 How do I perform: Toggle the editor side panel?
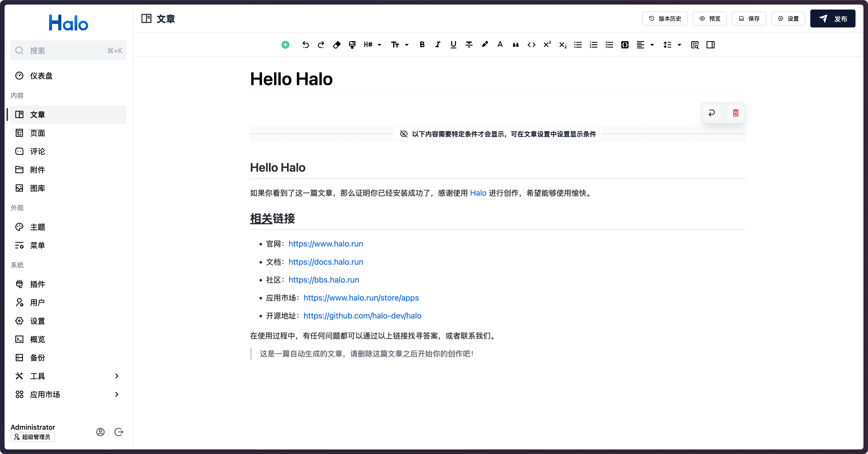(710, 45)
